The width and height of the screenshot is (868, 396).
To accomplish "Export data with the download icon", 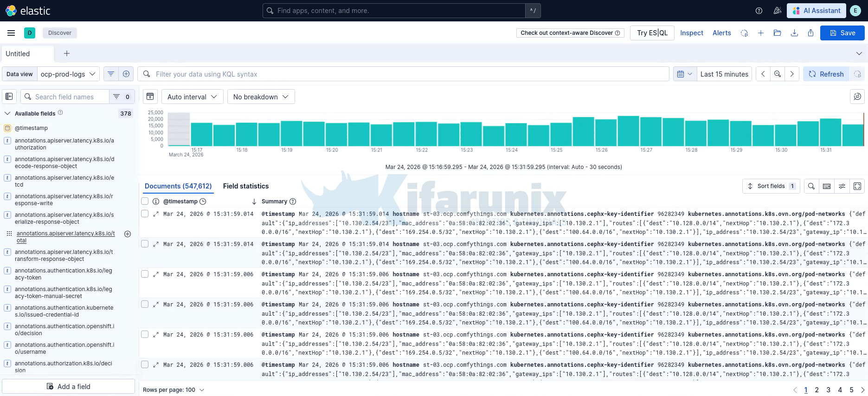I will click(794, 33).
